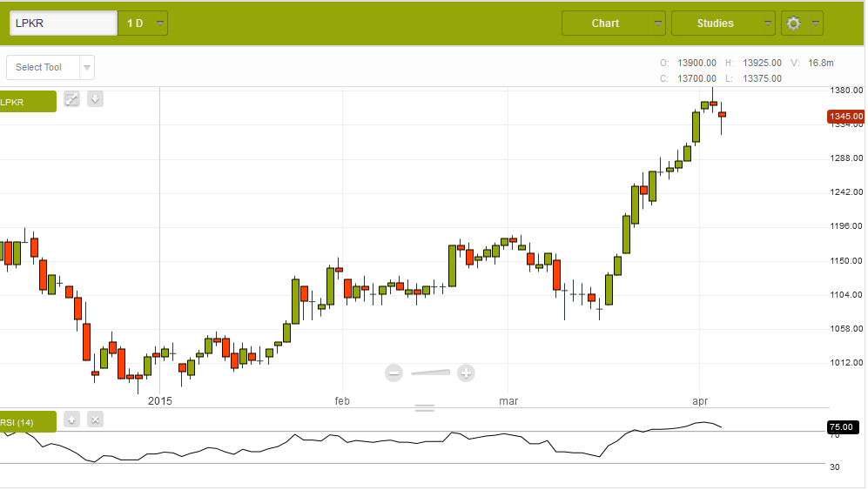Zoom out with the minus button
The width and height of the screenshot is (868, 490).
[x=394, y=373]
